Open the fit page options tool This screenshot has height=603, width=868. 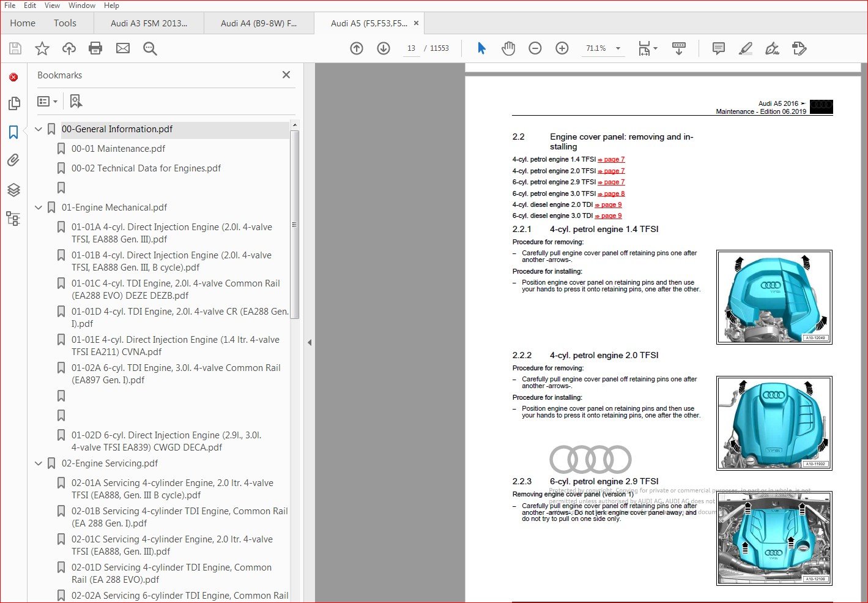click(647, 48)
